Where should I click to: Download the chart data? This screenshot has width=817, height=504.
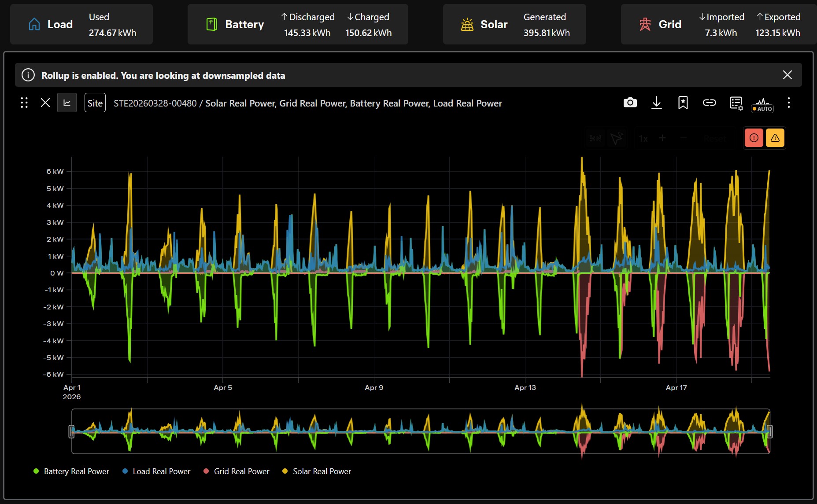tap(656, 103)
